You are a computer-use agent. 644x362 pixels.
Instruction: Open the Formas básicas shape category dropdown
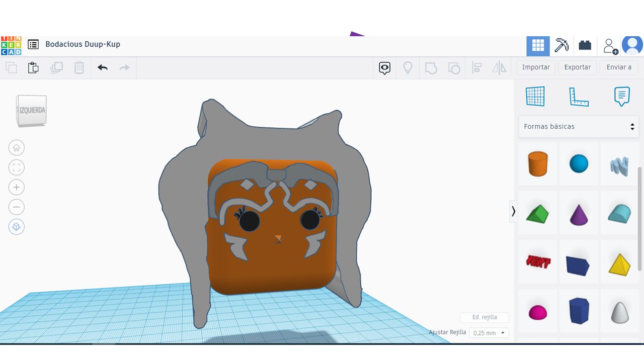(x=579, y=127)
